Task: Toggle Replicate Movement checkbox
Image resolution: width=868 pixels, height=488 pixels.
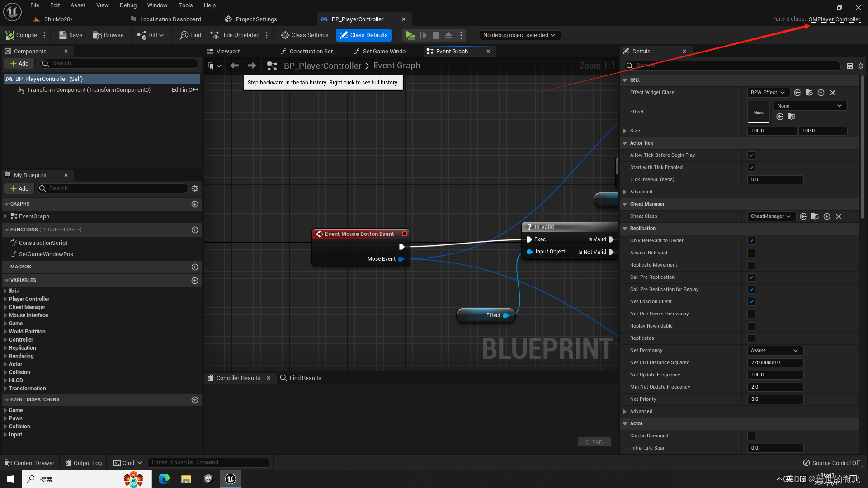Action: [751, 265]
